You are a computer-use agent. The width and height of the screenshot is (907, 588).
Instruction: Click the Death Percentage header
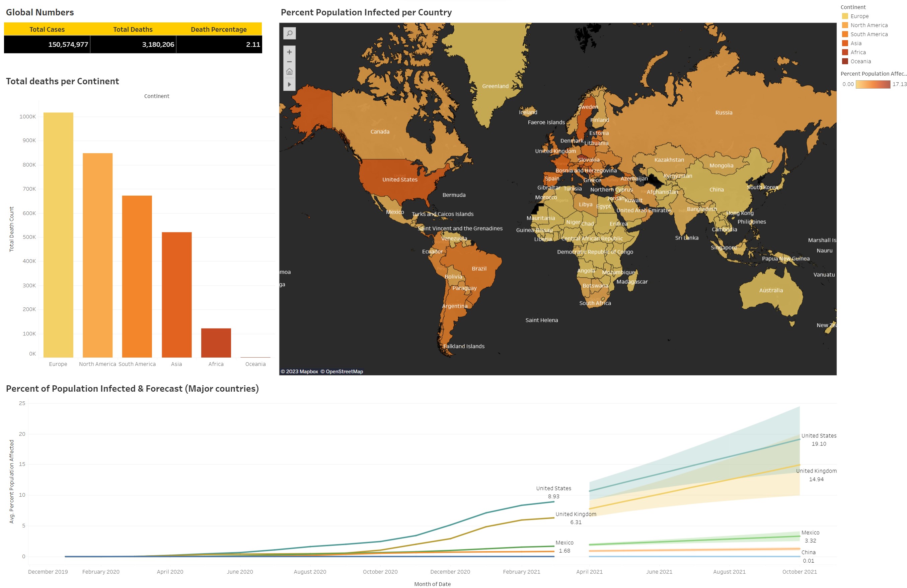click(x=218, y=29)
